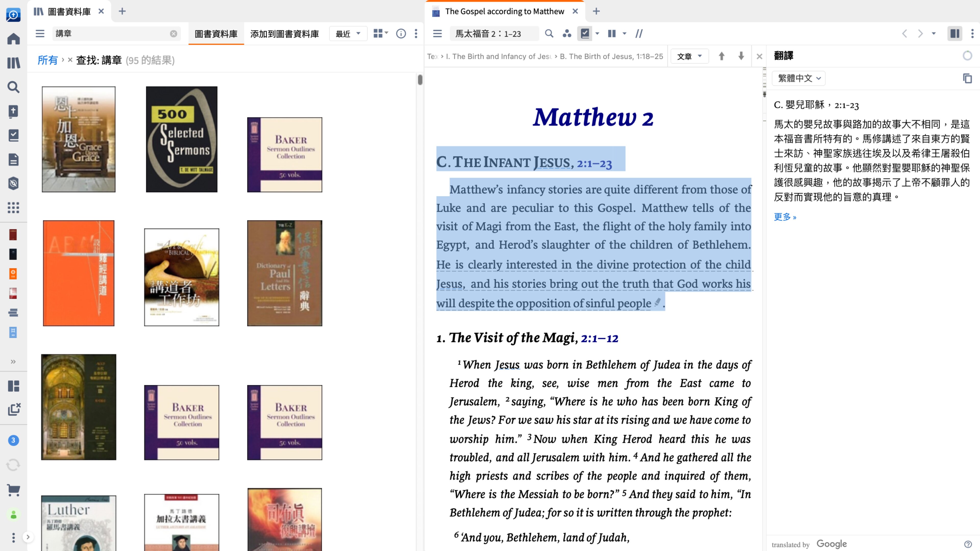
Task: Open the Dictionary of Paul Letters cover
Action: [285, 273]
